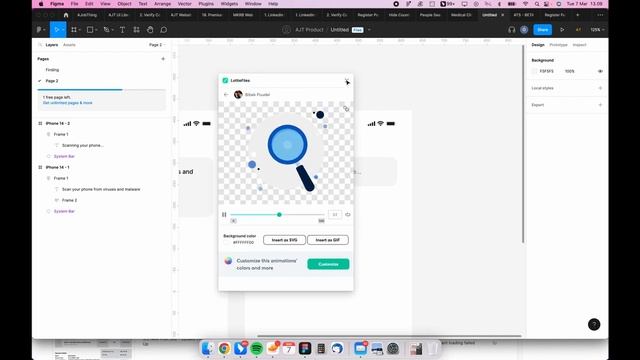
Task: Add a new file tab with plus
Action: [x=577, y=15]
